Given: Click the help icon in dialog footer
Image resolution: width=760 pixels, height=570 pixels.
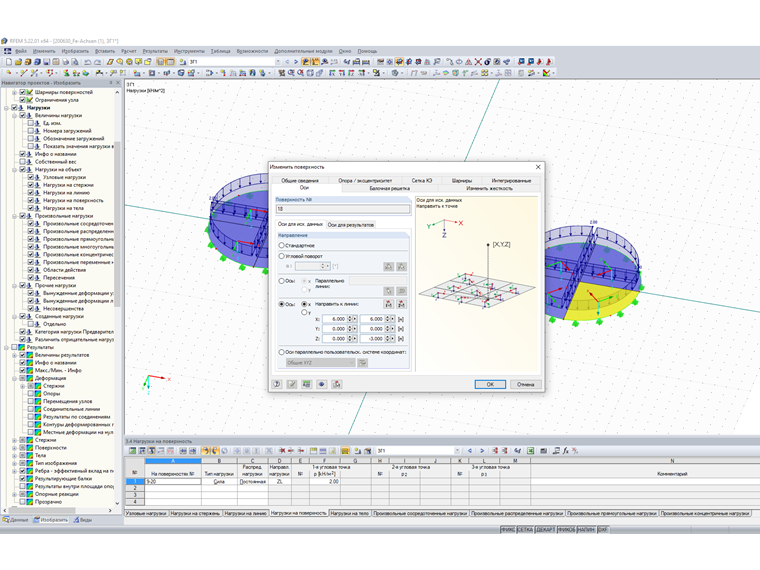Looking at the screenshot, I should [x=277, y=384].
